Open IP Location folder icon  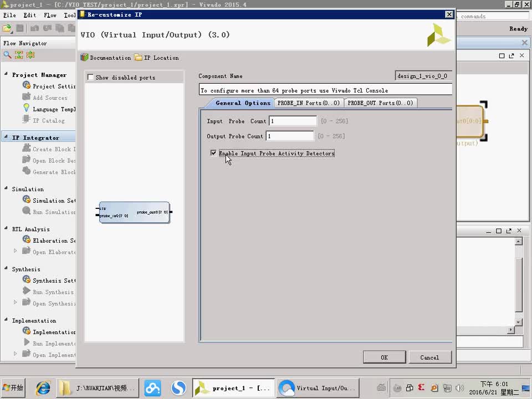point(138,57)
